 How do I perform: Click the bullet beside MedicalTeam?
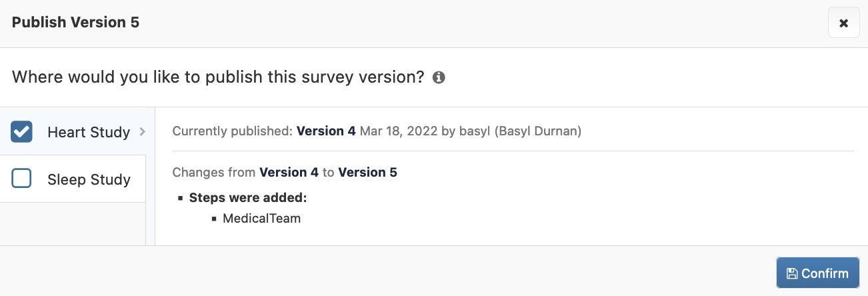(214, 219)
